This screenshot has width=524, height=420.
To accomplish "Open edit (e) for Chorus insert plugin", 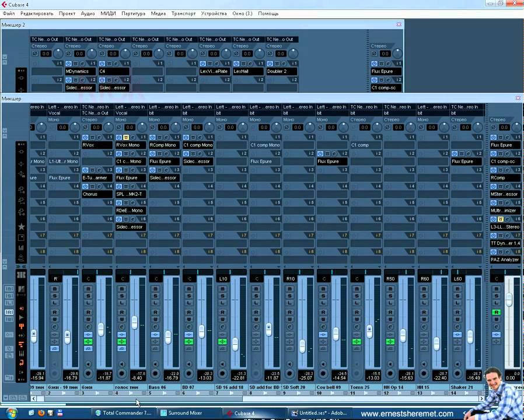I will pos(99,187).
